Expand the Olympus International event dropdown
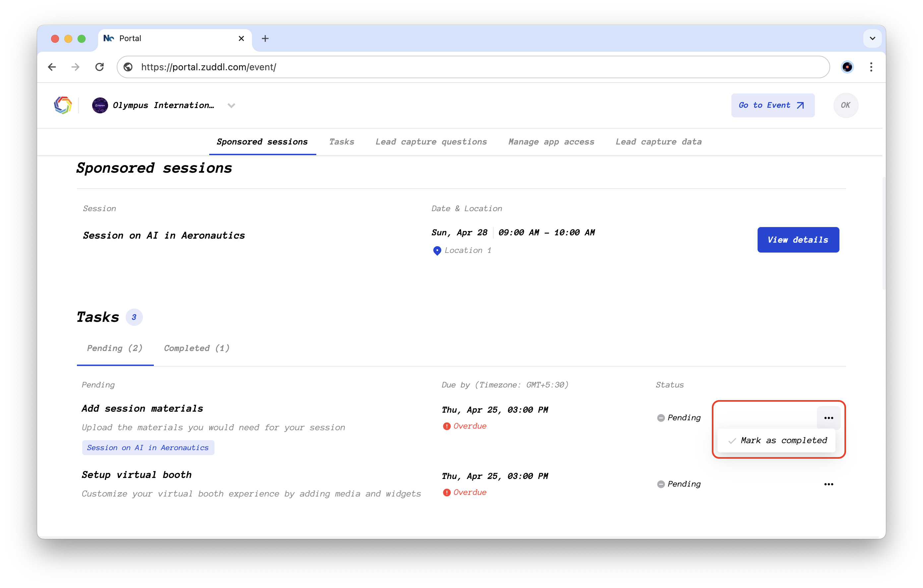The height and width of the screenshot is (588, 923). (x=231, y=105)
